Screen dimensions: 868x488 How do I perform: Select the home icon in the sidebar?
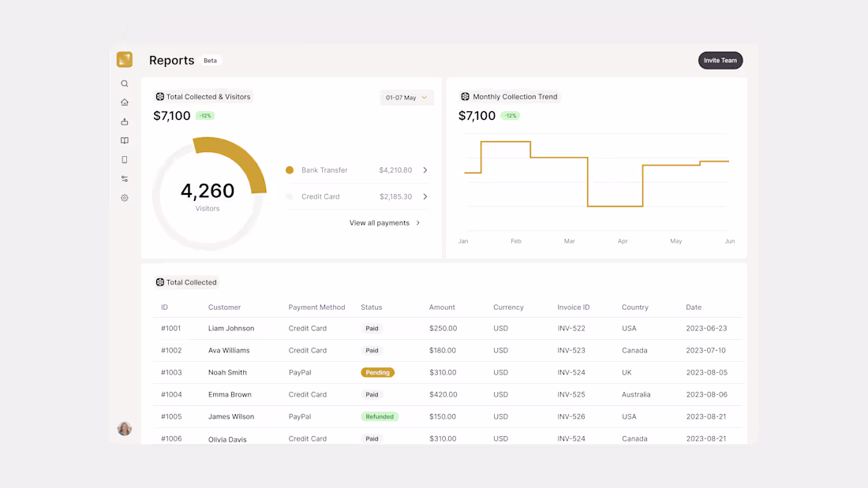click(124, 102)
